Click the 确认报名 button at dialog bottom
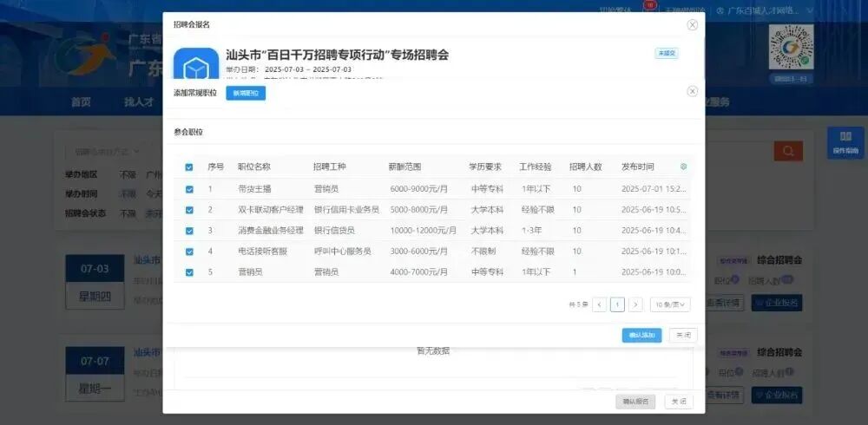The height and width of the screenshot is (425, 868). point(635,402)
